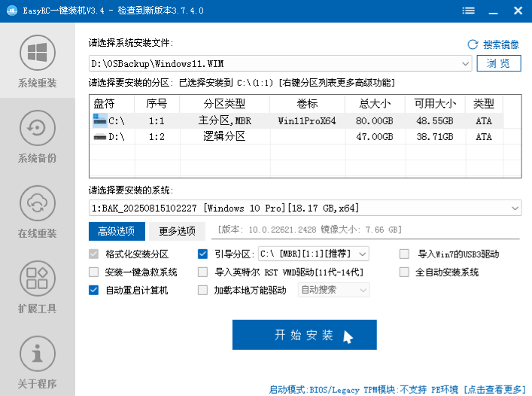Enable 加载本地万能驱动 checkbox
This screenshot has height=396, width=532.
(x=202, y=290)
